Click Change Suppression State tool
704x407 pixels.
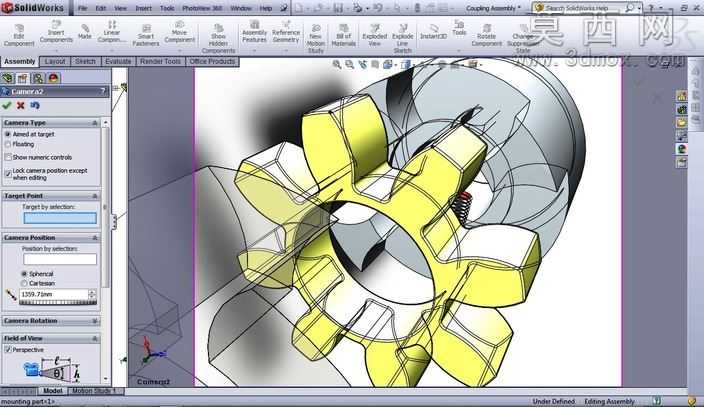point(523,39)
